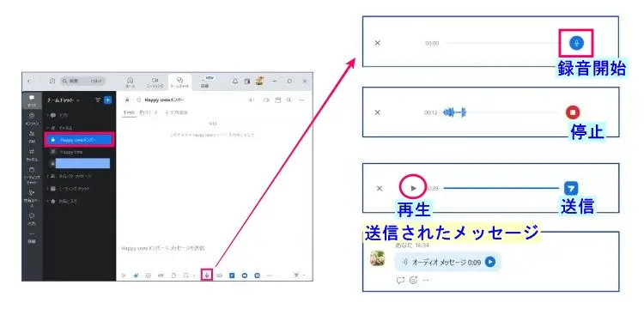This screenshot has width=644, height=309.
Task: Open the 詳細 tab marked NEW
Action: pos(204,82)
